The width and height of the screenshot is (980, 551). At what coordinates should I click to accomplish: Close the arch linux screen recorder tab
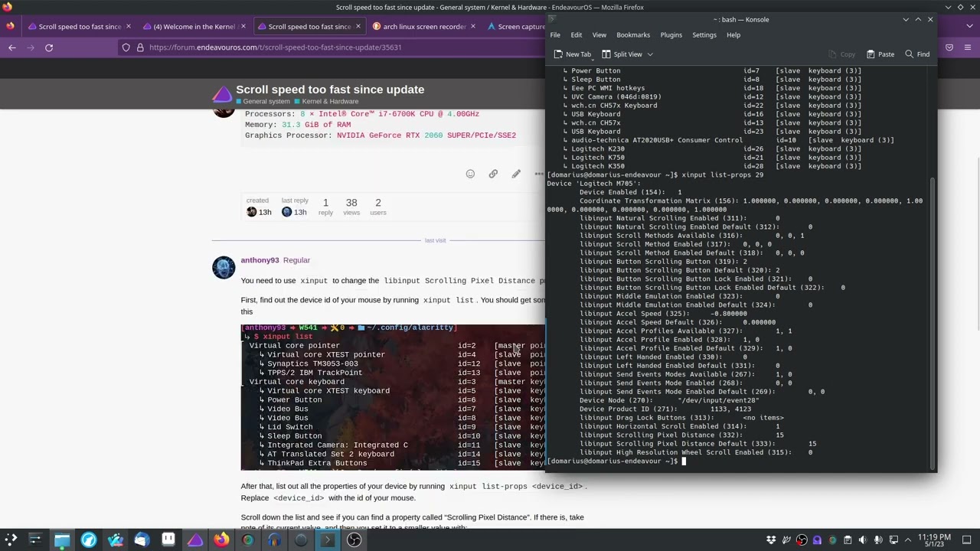click(472, 26)
